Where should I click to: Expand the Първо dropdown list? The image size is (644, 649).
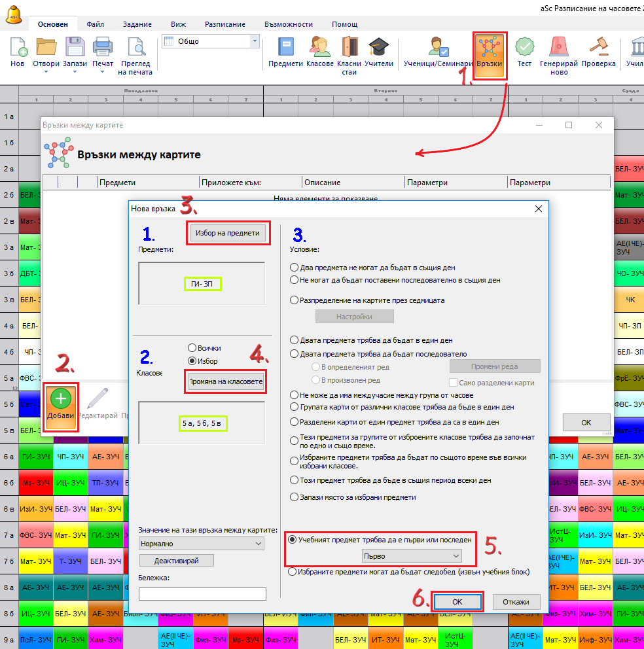click(x=412, y=555)
